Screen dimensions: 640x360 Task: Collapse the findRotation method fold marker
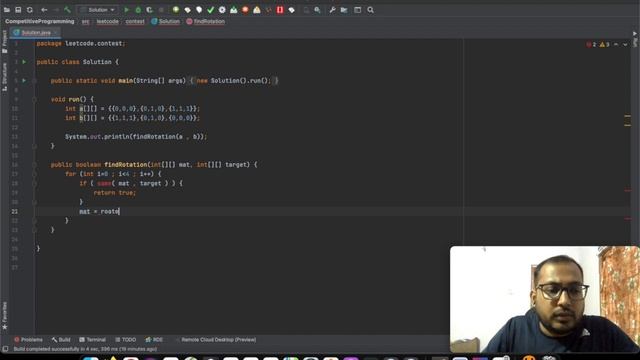35,165
